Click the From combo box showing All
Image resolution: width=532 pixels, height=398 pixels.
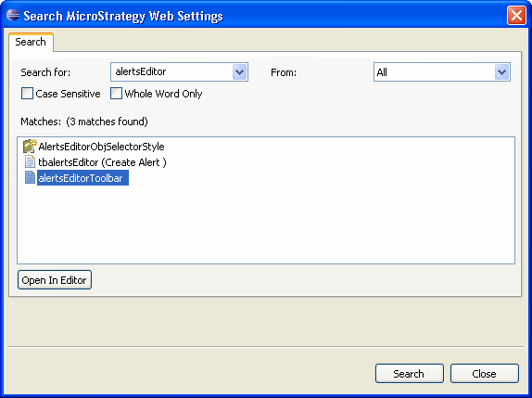442,72
